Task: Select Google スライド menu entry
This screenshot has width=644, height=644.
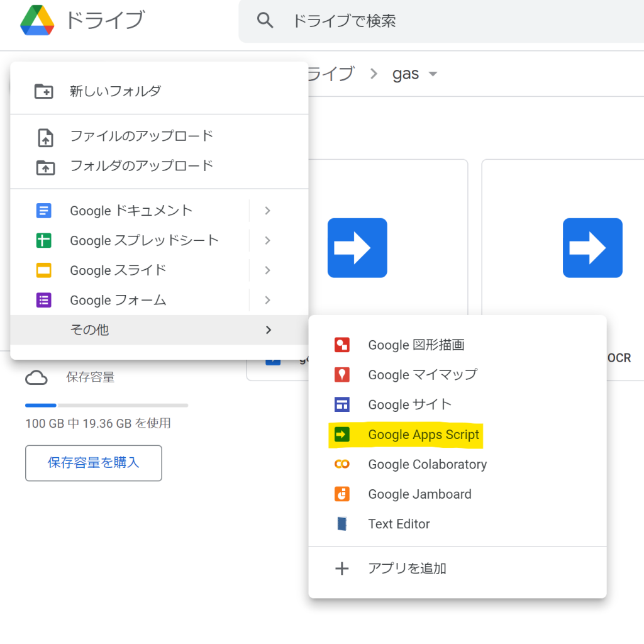Action: (159, 270)
